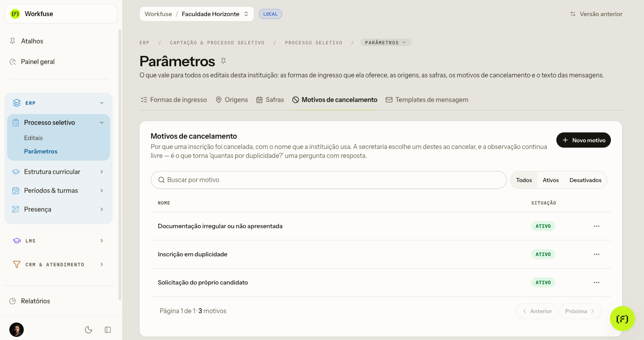This screenshot has height=340, width=644.
Task: Click the Situação column header
Action: [x=544, y=203]
